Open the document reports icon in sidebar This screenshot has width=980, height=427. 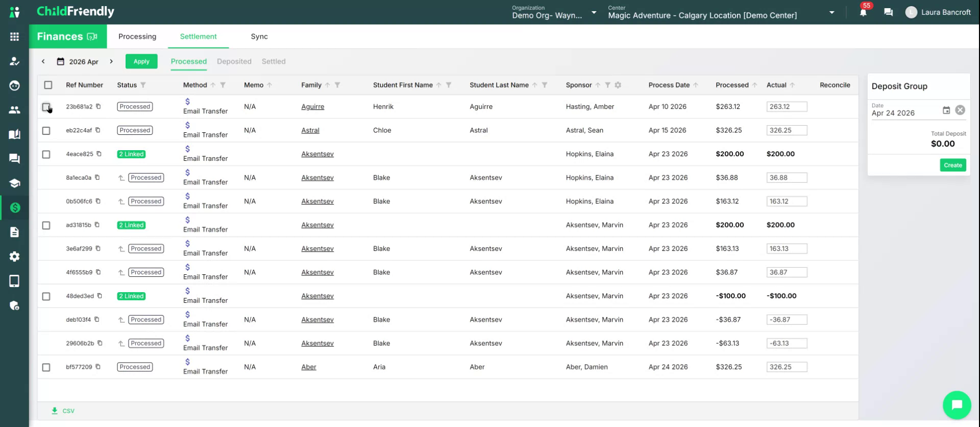tap(14, 232)
